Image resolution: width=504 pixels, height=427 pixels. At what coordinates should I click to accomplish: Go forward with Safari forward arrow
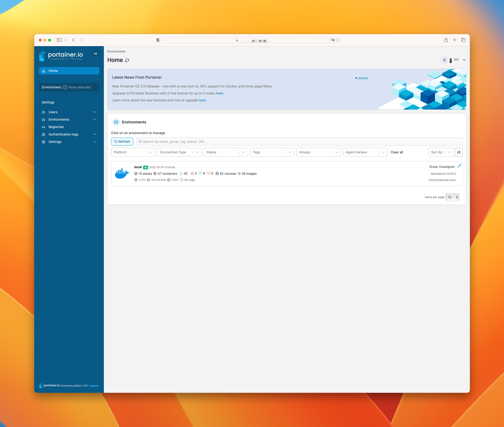click(81, 40)
